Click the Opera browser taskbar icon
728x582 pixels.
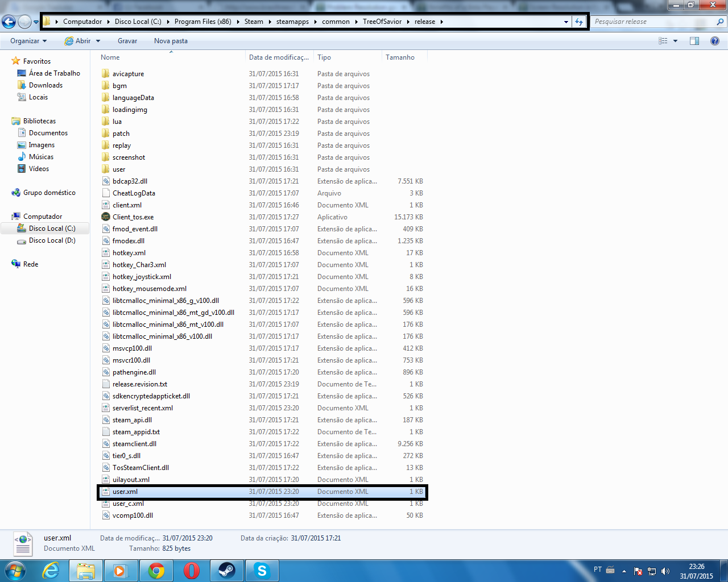tap(192, 570)
